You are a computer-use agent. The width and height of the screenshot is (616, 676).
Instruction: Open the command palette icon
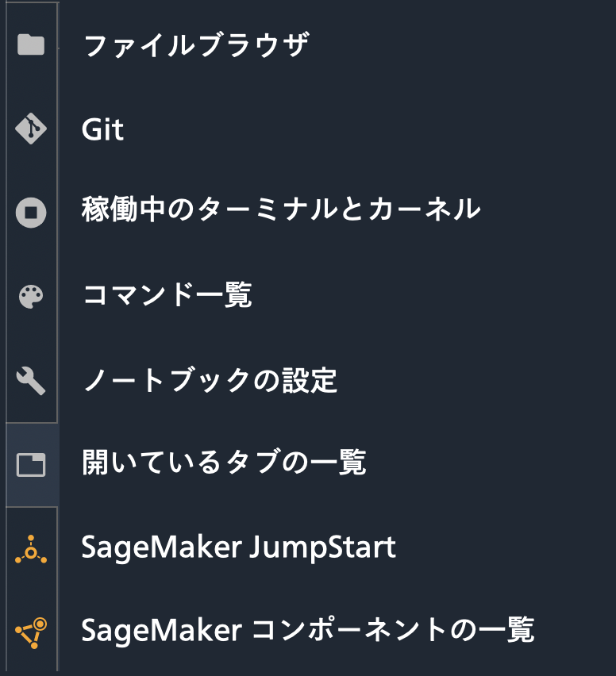32,295
